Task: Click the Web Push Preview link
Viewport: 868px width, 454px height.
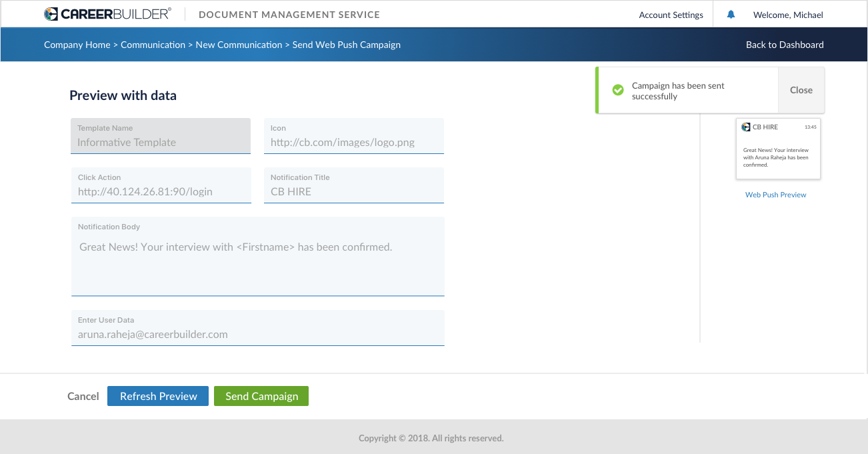Action: [776, 195]
